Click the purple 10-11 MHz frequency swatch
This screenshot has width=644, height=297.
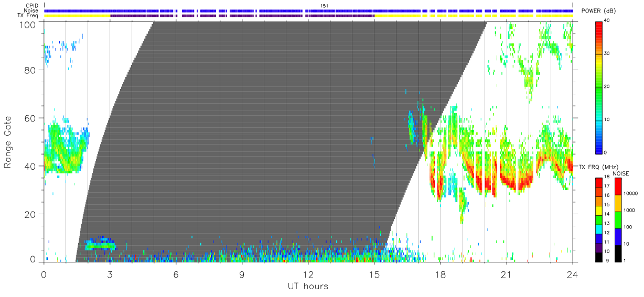coord(598,247)
